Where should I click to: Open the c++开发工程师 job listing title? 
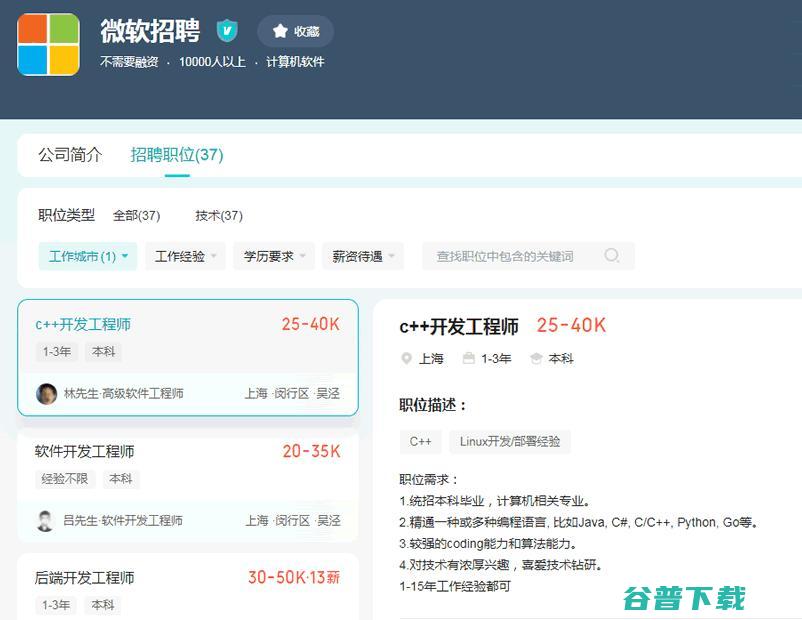pos(83,324)
